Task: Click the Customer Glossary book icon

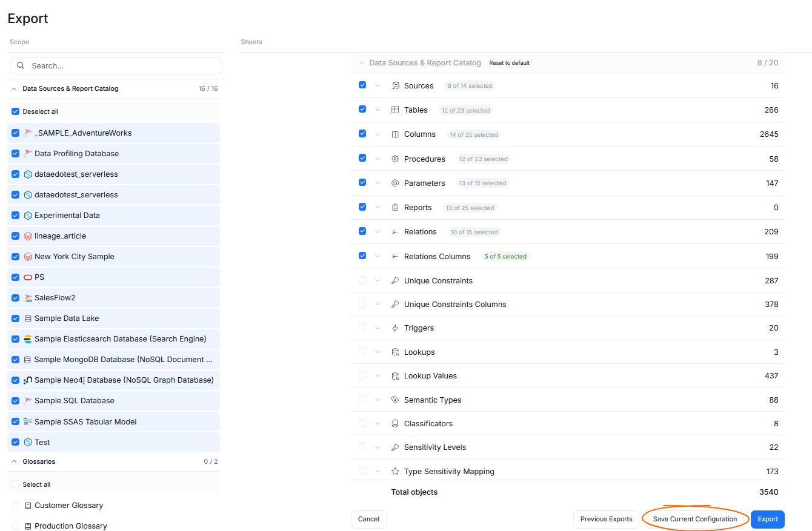Action: (28, 505)
